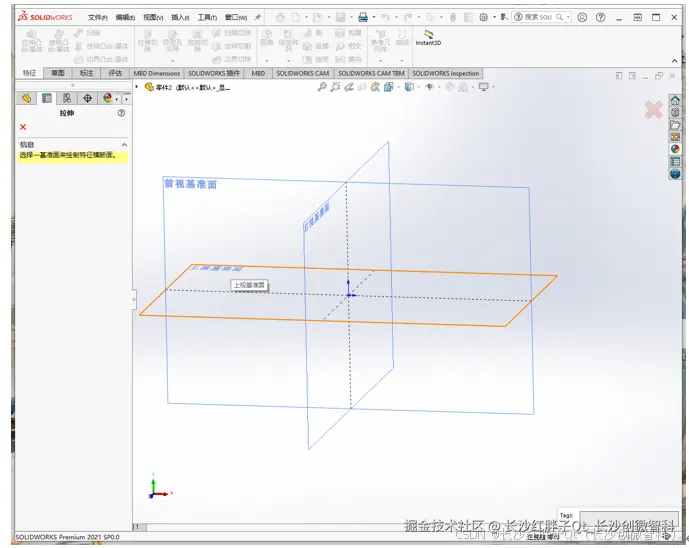Collapse the CommandManager ribbon chevron

pyautogui.click(x=675, y=61)
